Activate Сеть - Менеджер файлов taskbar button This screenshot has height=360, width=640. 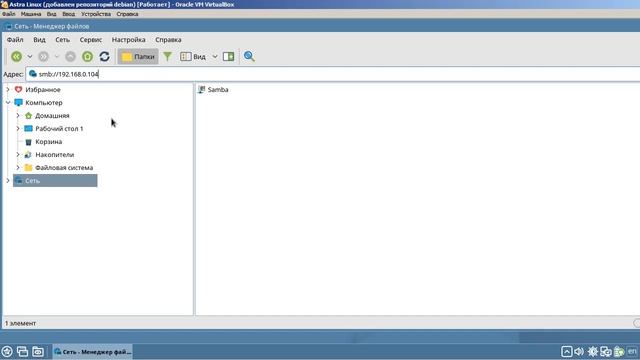[93, 351]
